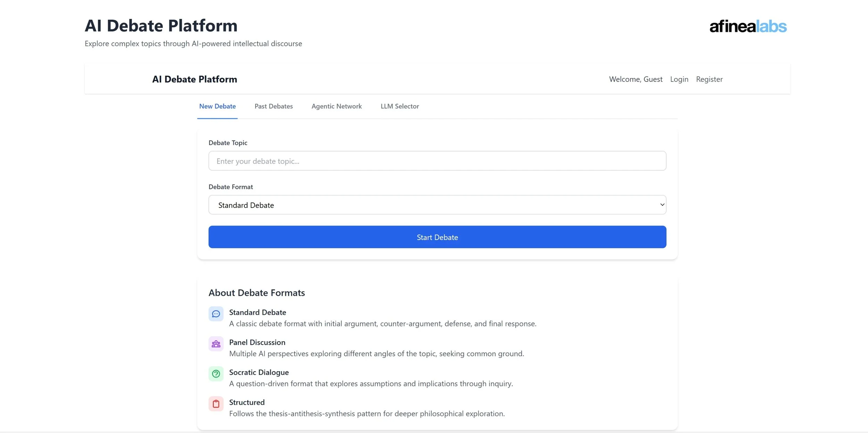The image size is (868, 445).
Task: Click the Socratic Dialogue format title
Action: tap(259, 372)
